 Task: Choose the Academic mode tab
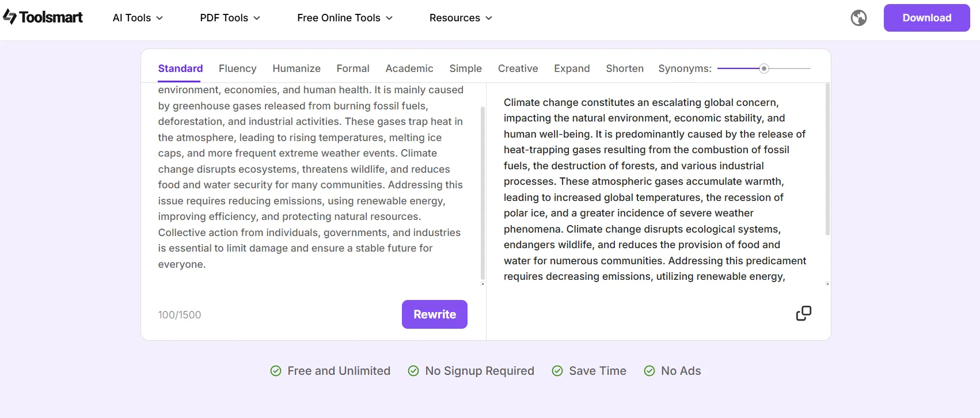click(409, 69)
